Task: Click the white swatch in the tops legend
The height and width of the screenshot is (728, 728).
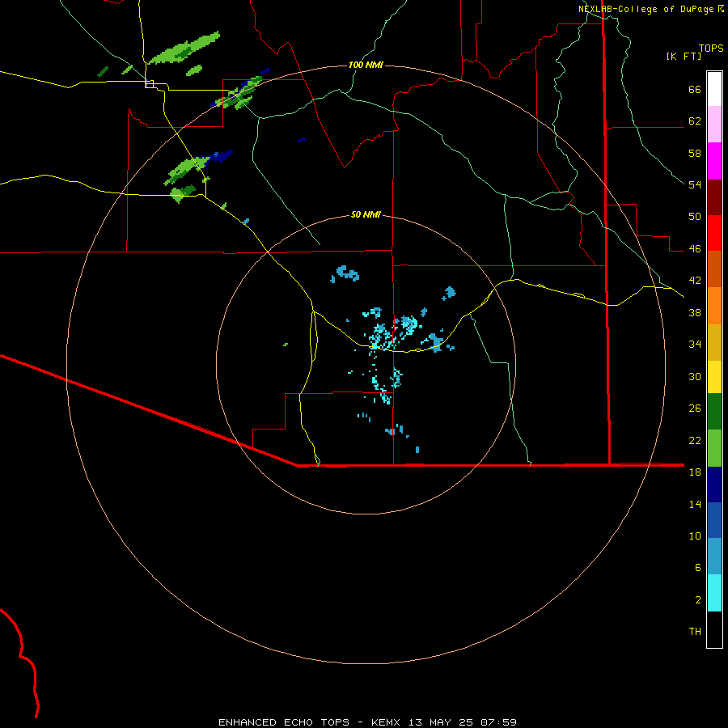Action: (714, 89)
